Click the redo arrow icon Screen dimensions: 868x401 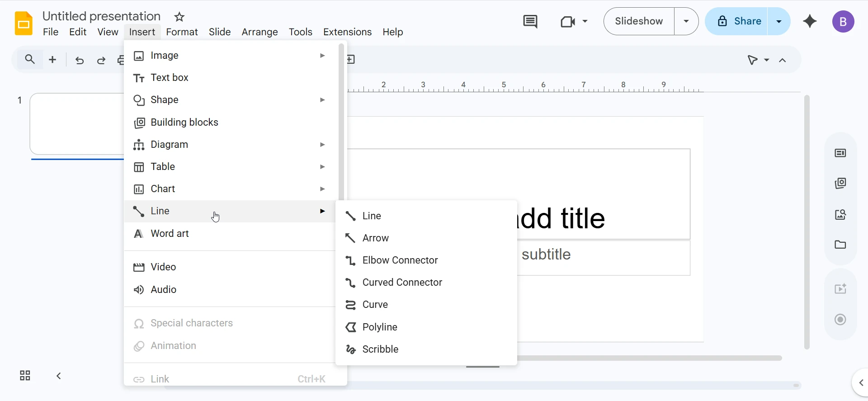point(101,60)
